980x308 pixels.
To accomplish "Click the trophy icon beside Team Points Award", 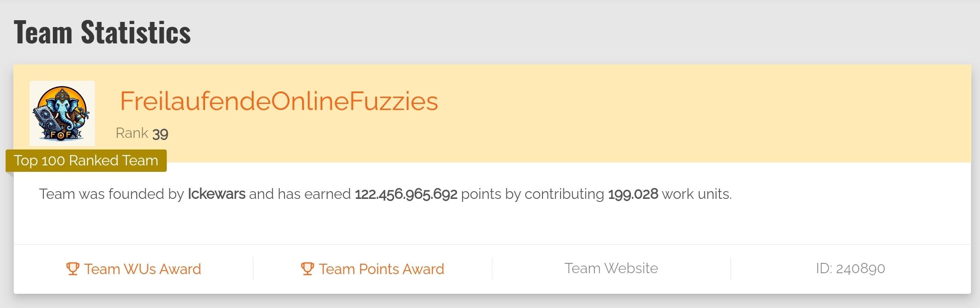I will [x=307, y=269].
